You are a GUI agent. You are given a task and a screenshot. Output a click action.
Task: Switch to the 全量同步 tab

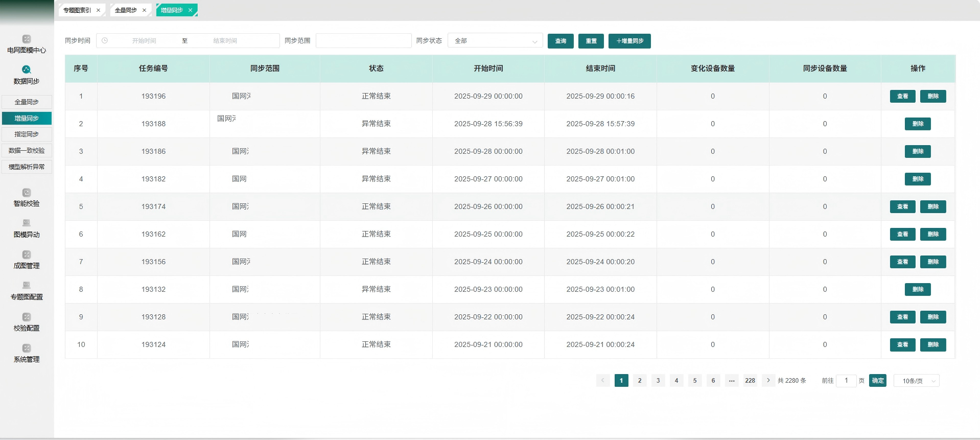click(126, 10)
